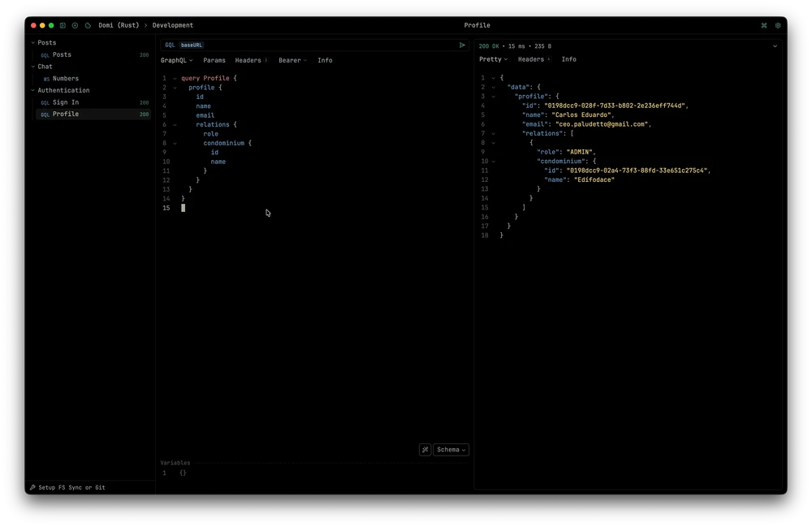
Task: Fold the query Profile block on line 1
Action: (x=175, y=79)
